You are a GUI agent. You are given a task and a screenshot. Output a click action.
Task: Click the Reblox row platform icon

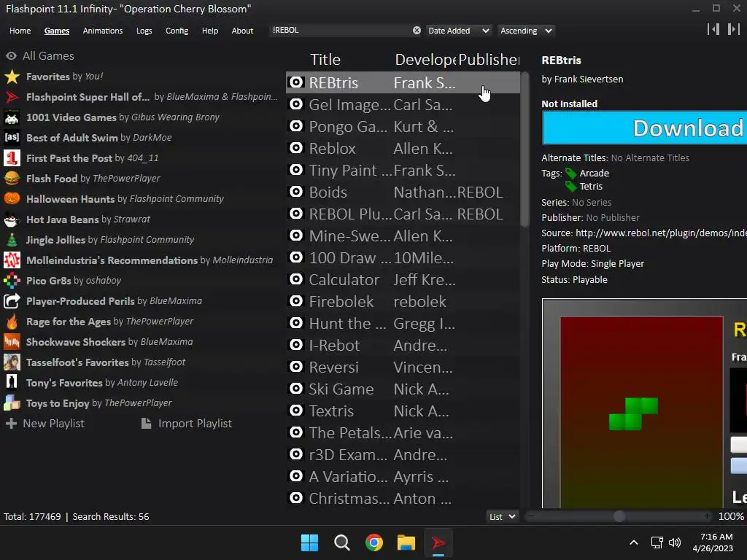(x=296, y=148)
